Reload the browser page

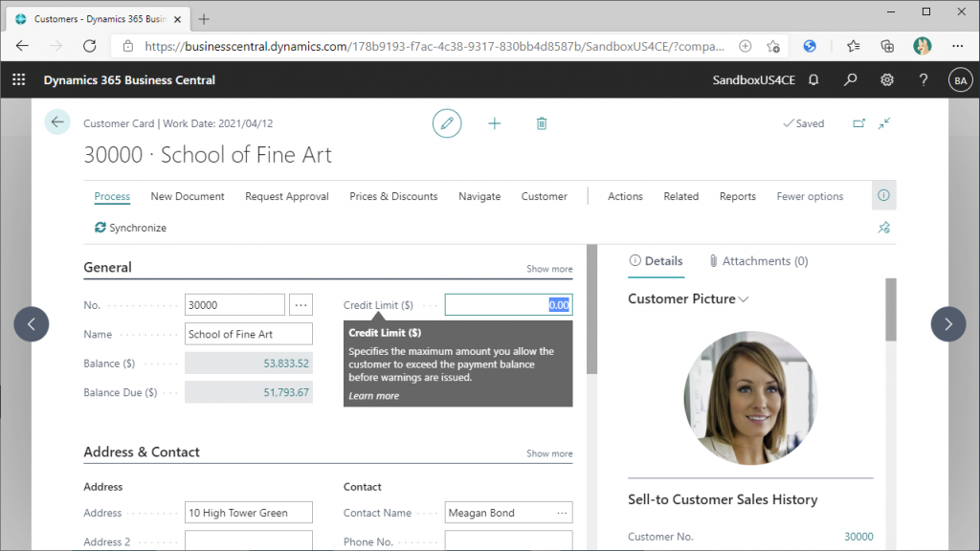[x=89, y=46]
